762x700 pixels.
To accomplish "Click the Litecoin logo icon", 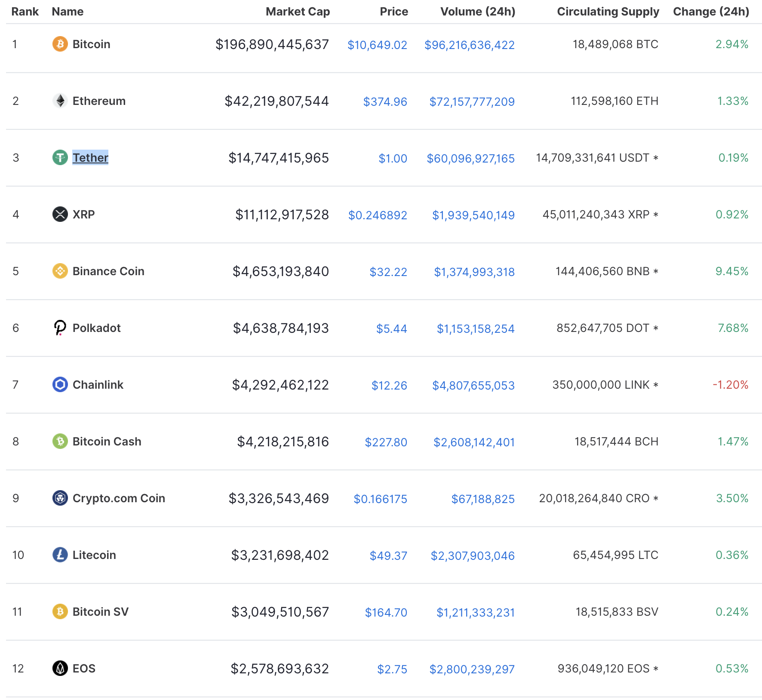I will [60, 555].
